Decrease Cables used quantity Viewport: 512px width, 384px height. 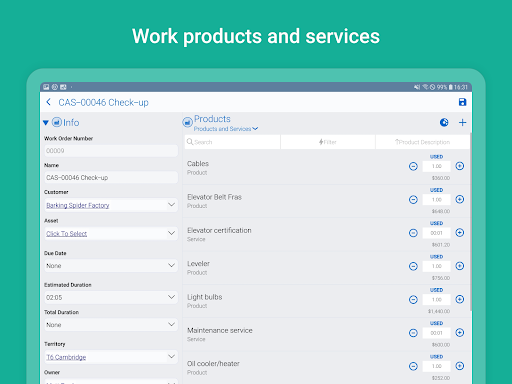[x=413, y=166]
